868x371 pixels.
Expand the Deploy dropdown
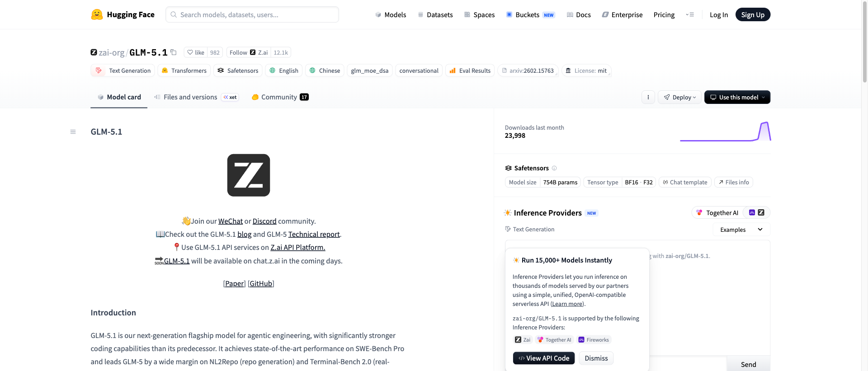pos(679,97)
